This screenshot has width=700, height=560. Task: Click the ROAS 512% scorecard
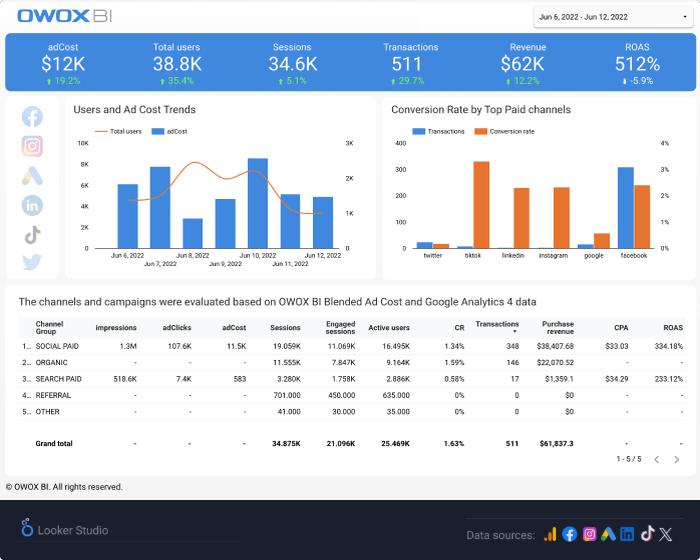637,63
